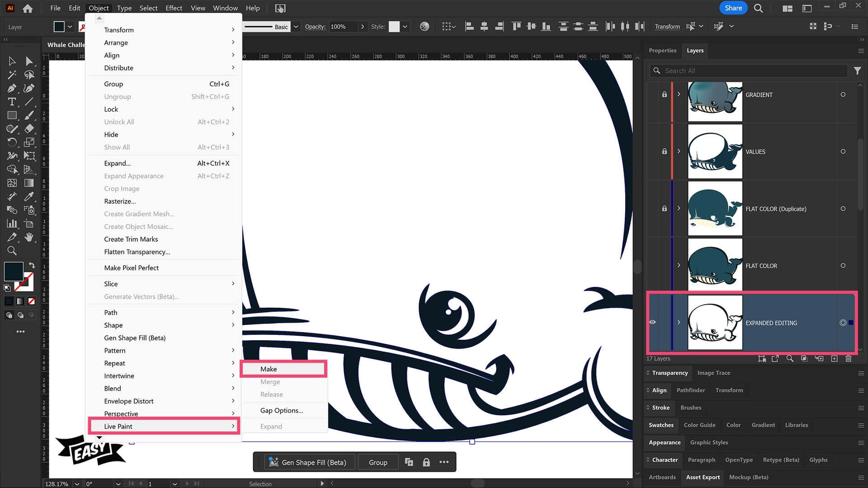The height and width of the screenshot is (488, 868).
Task: Choose Make in Live Paint submenu
Action: click(283, 369)
